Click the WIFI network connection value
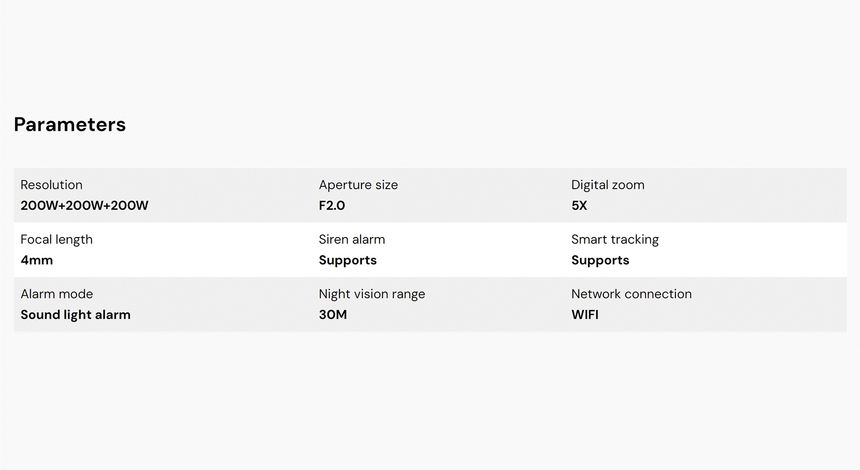Image resolution: width=860 pixels, height=470 pixels. coord(585,315)
